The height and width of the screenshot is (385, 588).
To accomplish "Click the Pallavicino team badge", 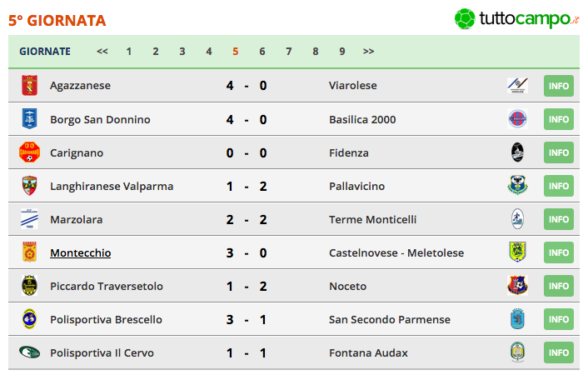I will point(517,186).
